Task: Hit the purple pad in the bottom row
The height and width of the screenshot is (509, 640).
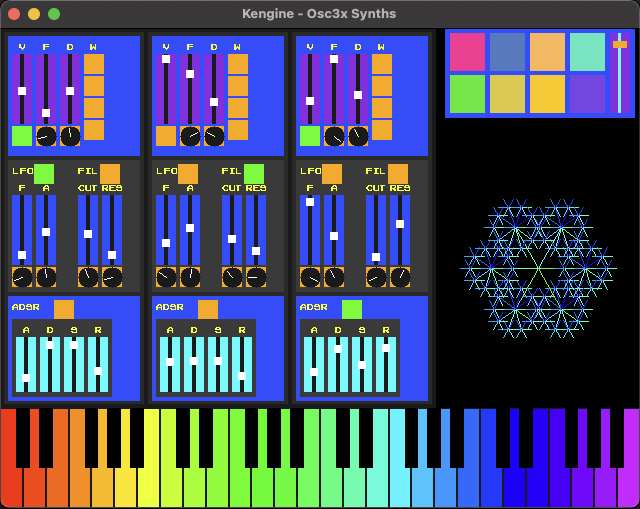Action: point(587,94)
